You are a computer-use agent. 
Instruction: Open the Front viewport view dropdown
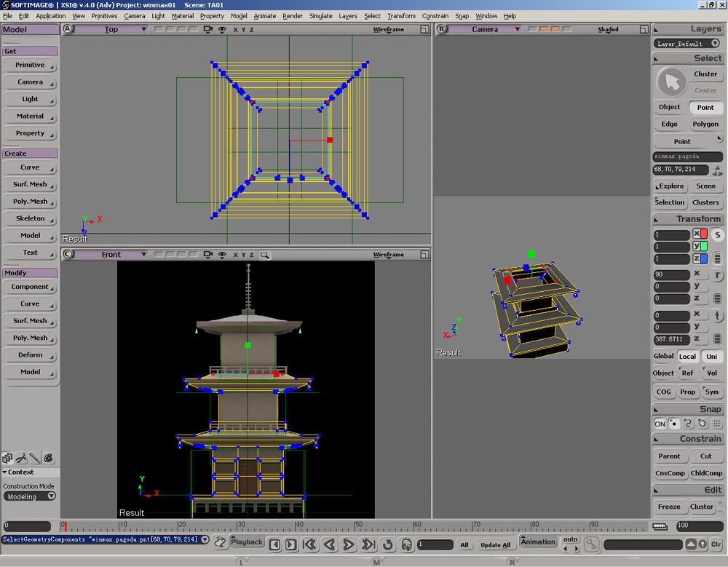tap(111, 255)
